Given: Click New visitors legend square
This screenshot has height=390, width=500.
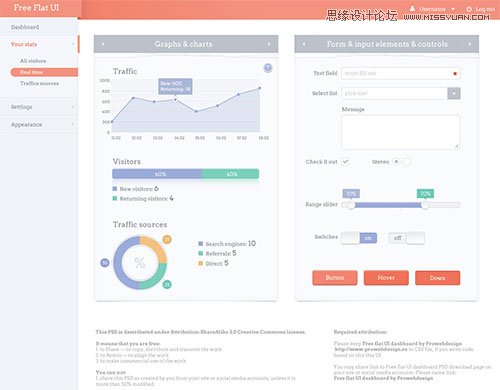Looking at the screenshot, I should coord(115,189).
